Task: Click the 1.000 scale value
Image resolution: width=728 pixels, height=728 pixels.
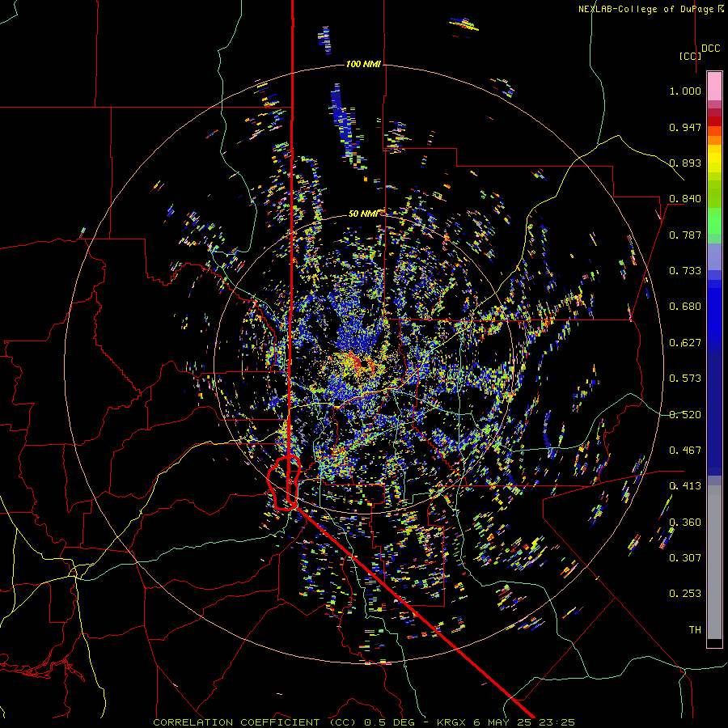Action: 685,91
